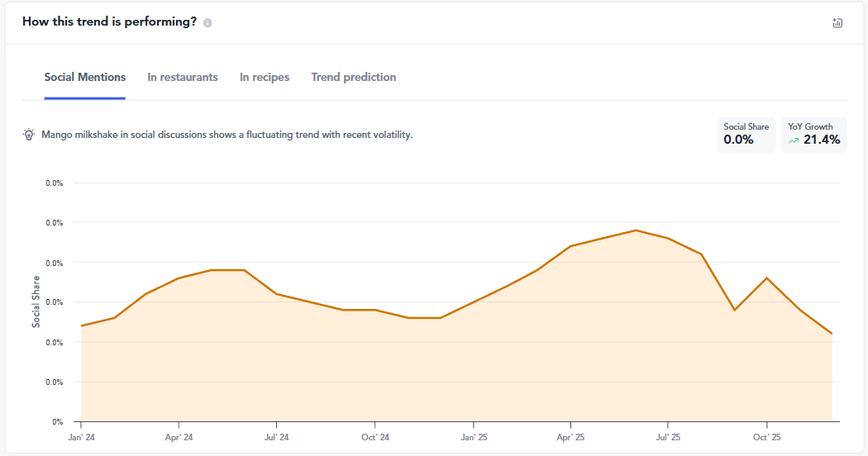Click the lightbulb insight icon
868x456 pixels.
tap(29, 135)
